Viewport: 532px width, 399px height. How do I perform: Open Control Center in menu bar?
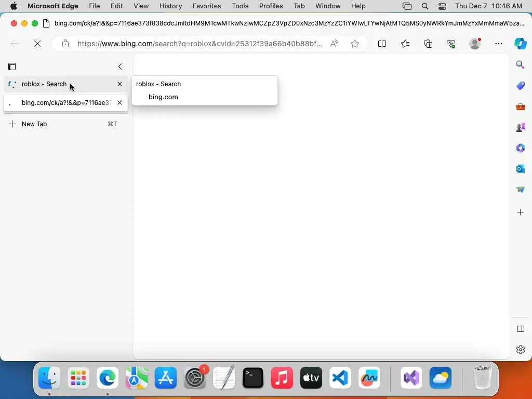click(442, 6)
